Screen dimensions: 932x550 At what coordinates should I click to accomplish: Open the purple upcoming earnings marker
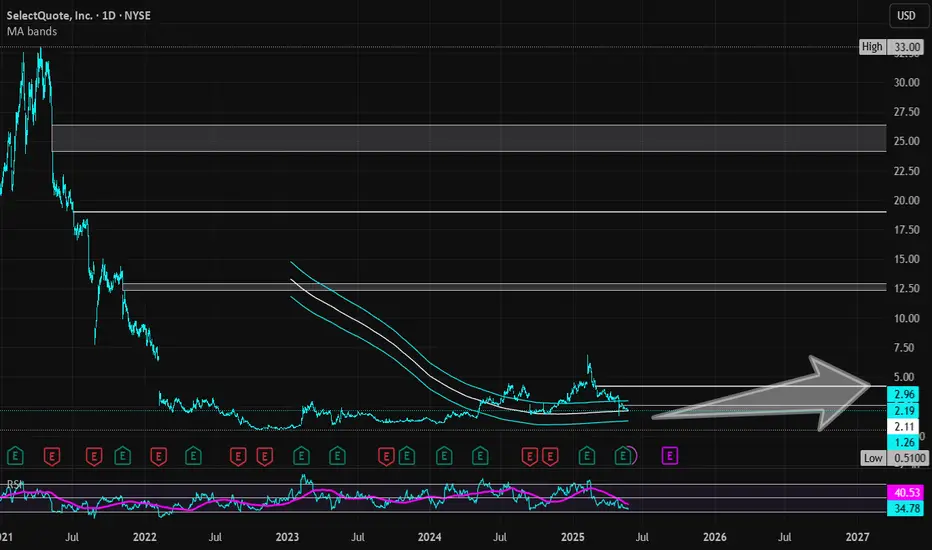tap(670, 456)
